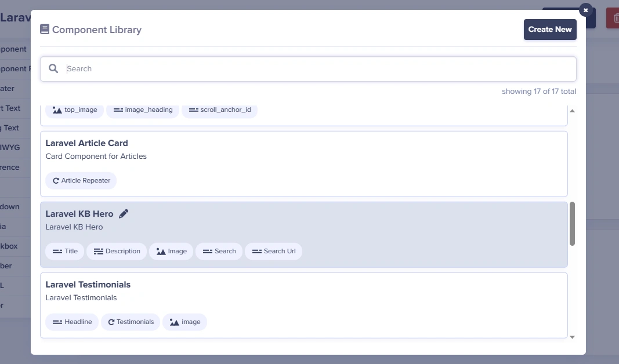Click the 'ber' sidebar item in background page
Screen dimensions: 619x364
6,266
